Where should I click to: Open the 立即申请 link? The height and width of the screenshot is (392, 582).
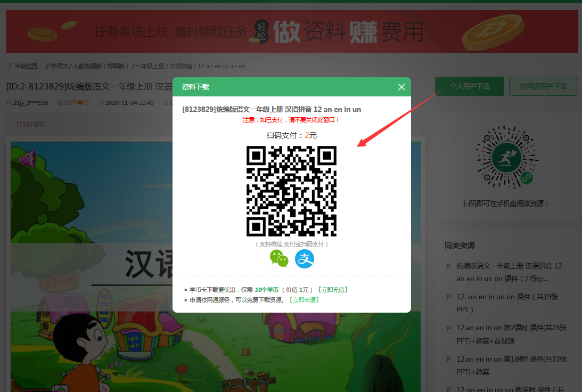click(305, 299)
